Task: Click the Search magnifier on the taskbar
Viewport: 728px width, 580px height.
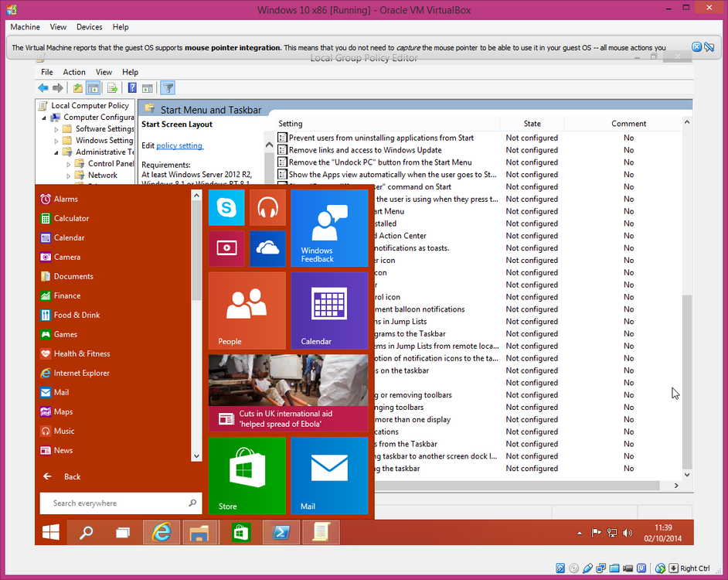Action: (87, 532)
